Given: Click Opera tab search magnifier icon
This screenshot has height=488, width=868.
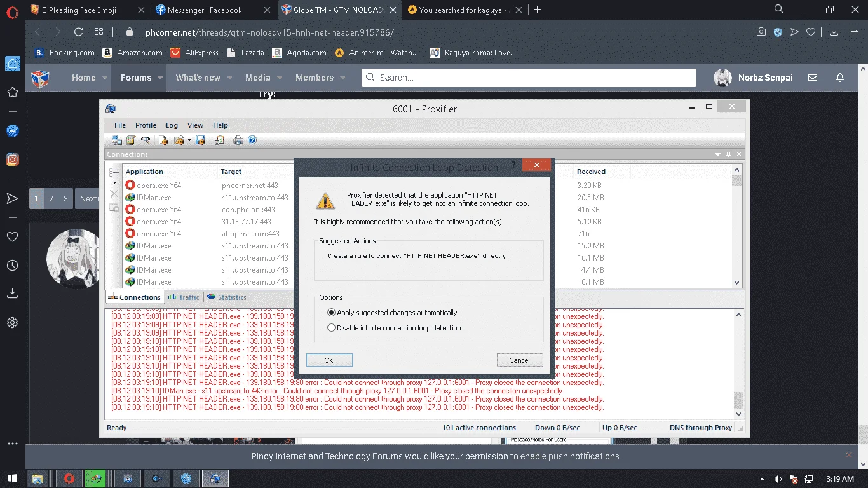Looking at the screenshot, I should (779, 9).
